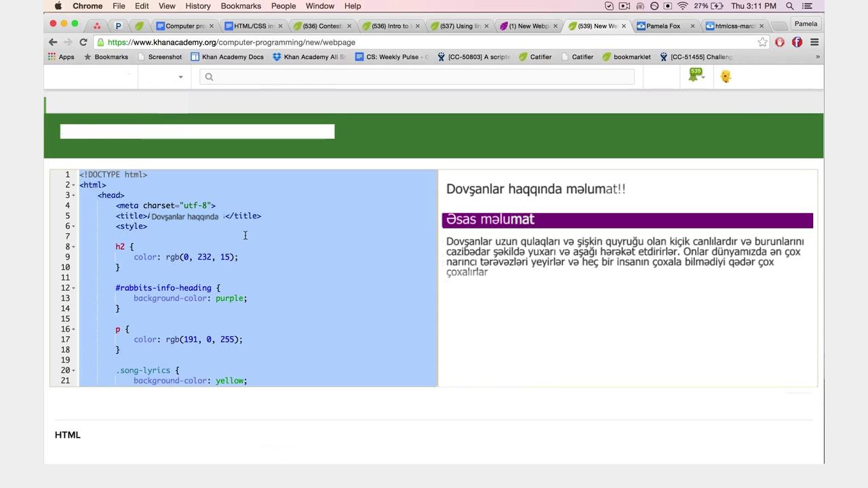Screen dimensions: 868x488
Task: Collapse the style block at line 6
Action: (74, 226)
